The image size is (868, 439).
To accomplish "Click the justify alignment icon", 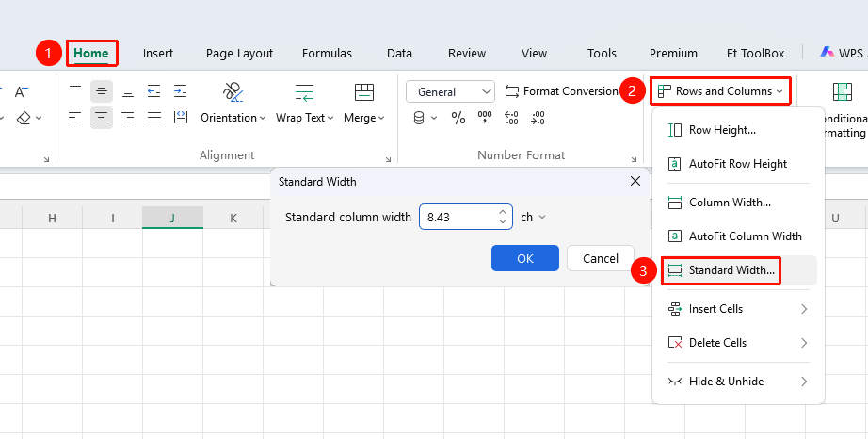I will 153,118.
